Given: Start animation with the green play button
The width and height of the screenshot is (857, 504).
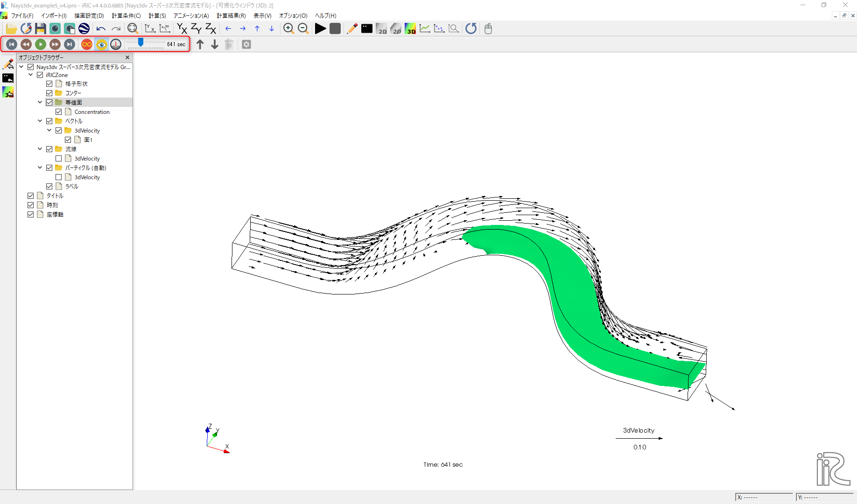Looking at the screenshot, I should coord(41,44).
